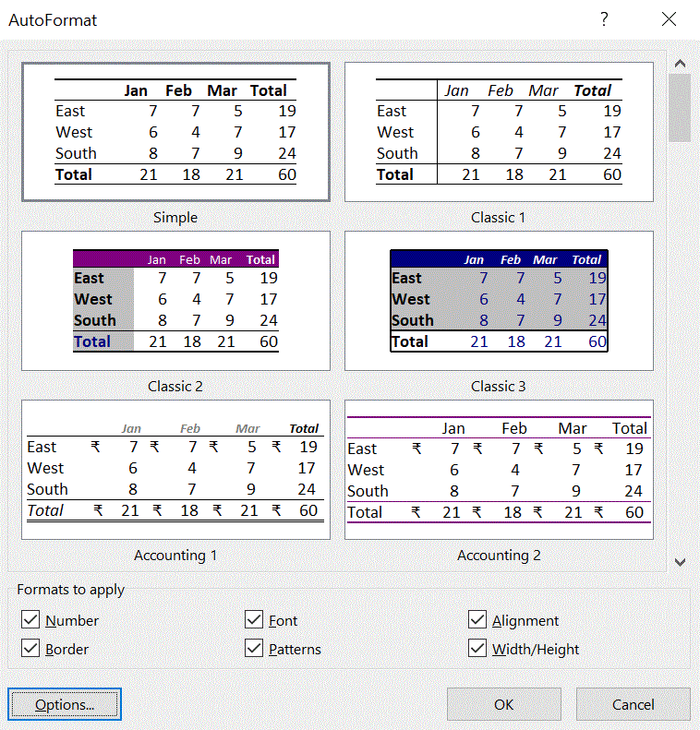Select the Classic 3 blue header format
This screenshot has height=730, width=700.
point(499,300)
